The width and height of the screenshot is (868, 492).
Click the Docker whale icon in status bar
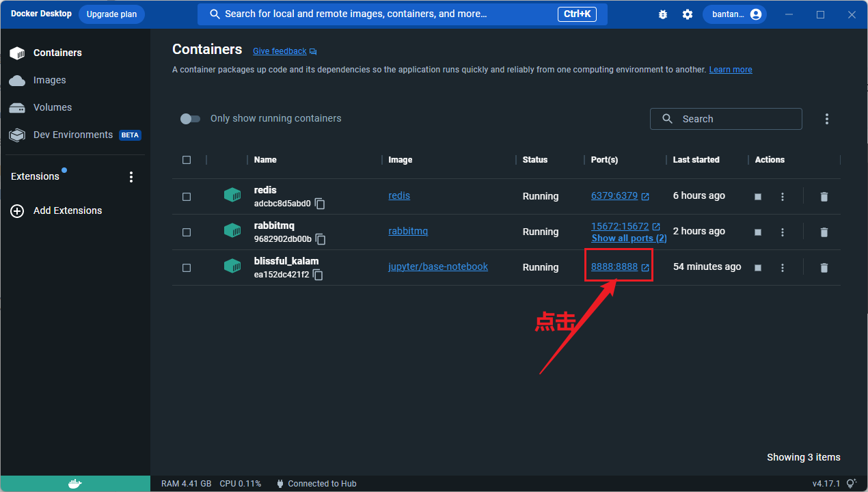tap(75, 484)
